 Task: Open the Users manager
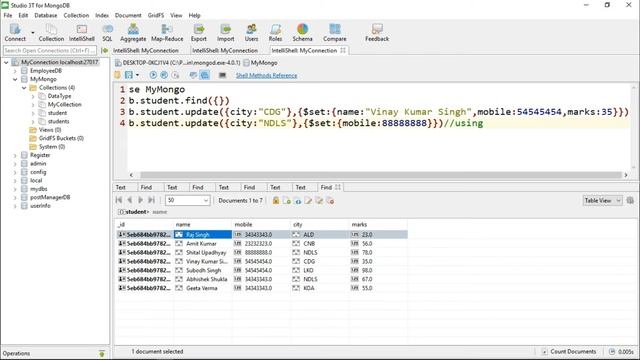click(x=251, y=32)
